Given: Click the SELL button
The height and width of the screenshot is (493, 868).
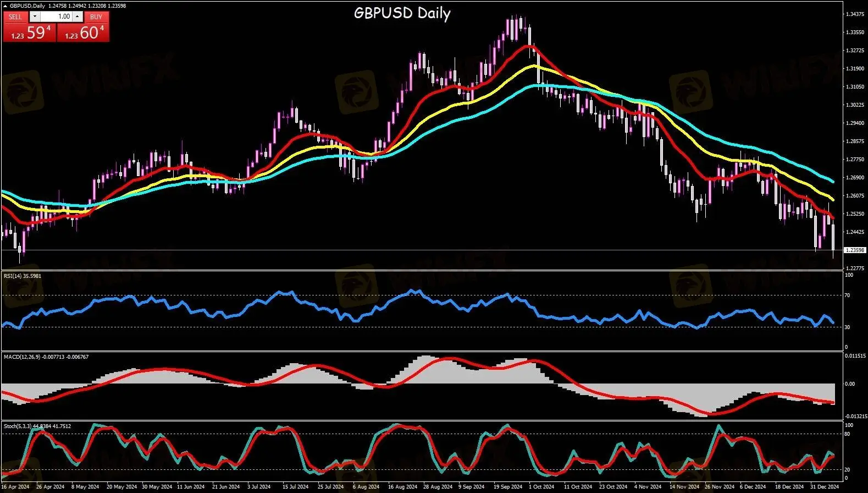Looking at the screenshot, I should (x=15, y=17).
